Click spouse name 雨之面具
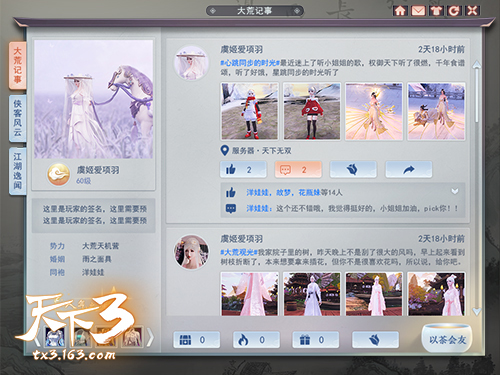Image resolution: width=500 pixels, height=375 pixels. (97, 259)
